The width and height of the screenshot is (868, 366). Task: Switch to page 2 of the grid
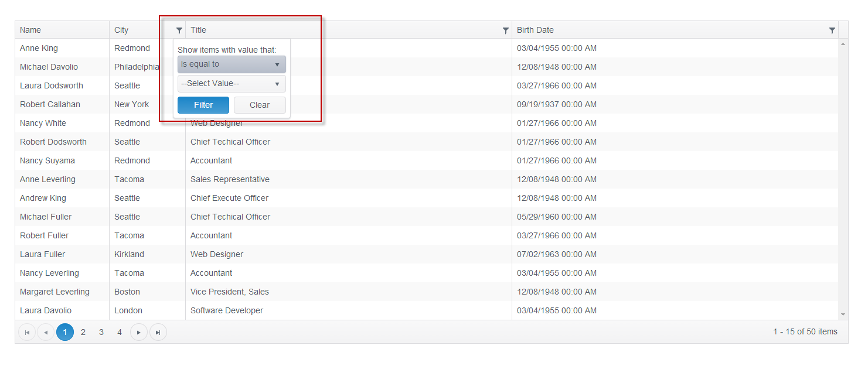pyautogui.click(x=83, y=332)
